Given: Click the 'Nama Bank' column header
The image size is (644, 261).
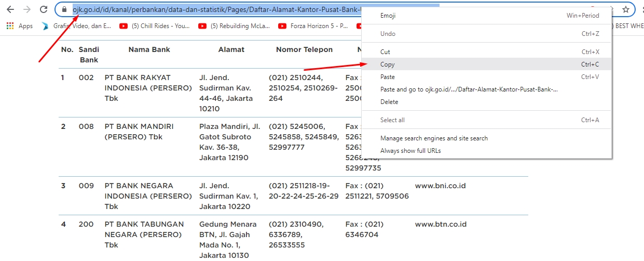Looking at the screenshot, I should (149, 49).
